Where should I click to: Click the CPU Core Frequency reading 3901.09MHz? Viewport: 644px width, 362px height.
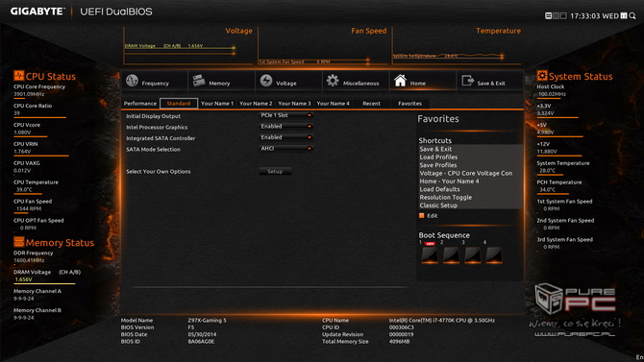click(29, 94)
